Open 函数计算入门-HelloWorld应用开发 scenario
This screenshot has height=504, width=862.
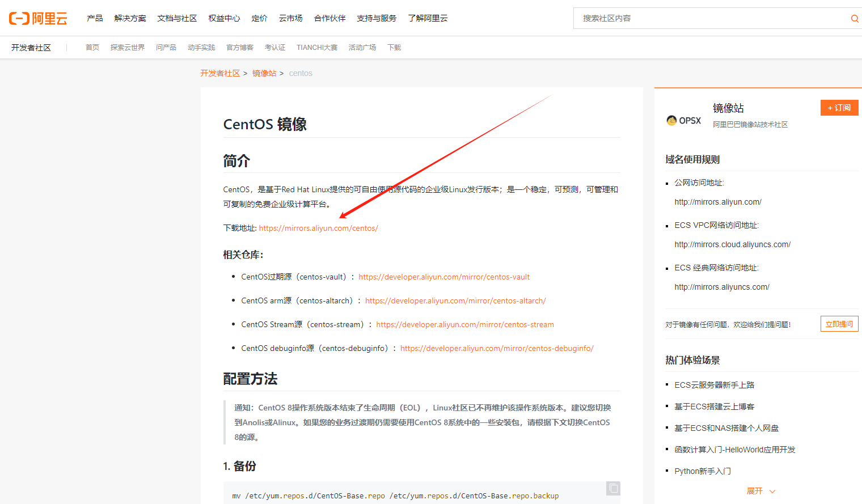735,450
